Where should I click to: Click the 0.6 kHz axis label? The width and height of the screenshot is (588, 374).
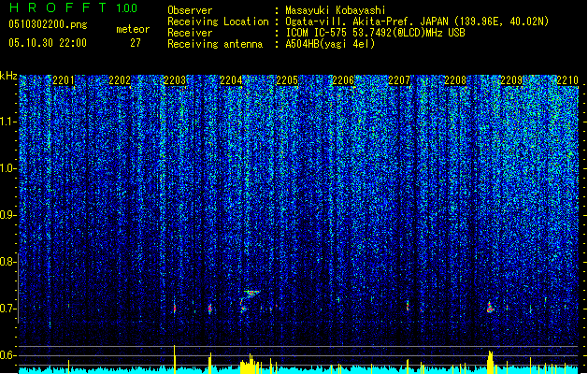[x=8, y=355]
